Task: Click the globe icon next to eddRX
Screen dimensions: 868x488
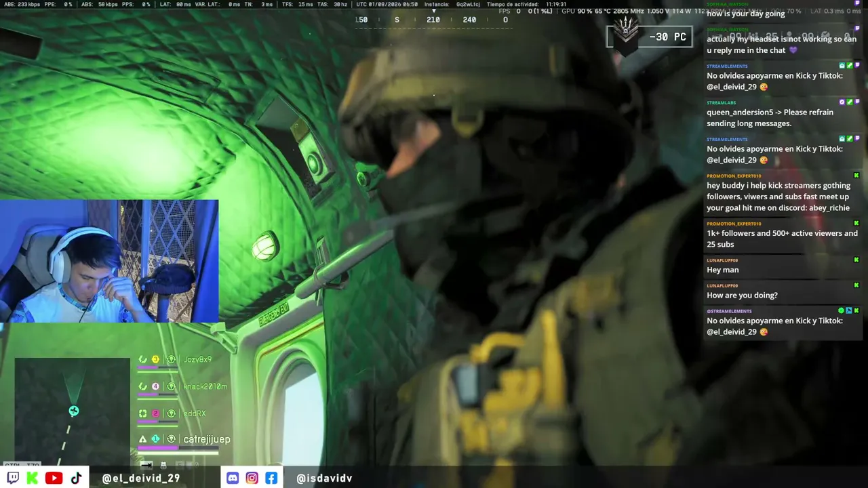Action: 172,413
